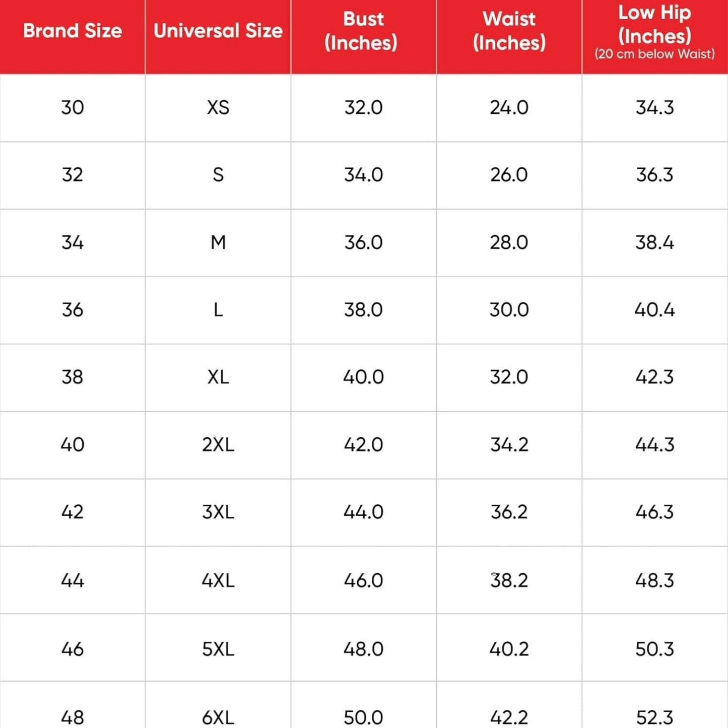The height and width of the screenshot is (728, 728).
Task: Select the M universal size cell
Action: (x=218, y=242)
